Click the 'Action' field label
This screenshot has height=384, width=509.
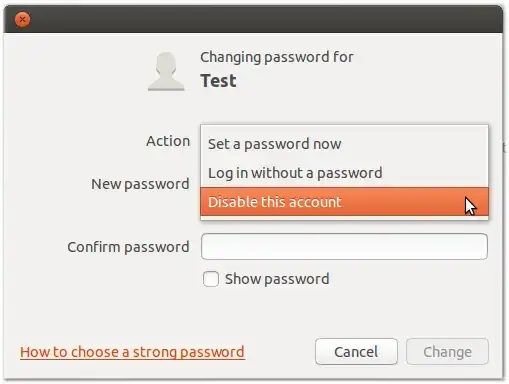point(168,141)
